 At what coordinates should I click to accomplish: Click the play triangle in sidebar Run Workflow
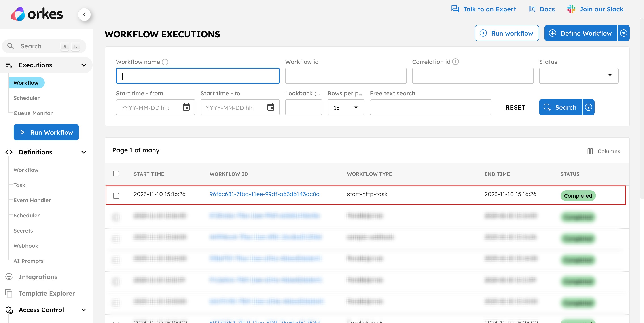pyautogui.click(x=22, y=132)
